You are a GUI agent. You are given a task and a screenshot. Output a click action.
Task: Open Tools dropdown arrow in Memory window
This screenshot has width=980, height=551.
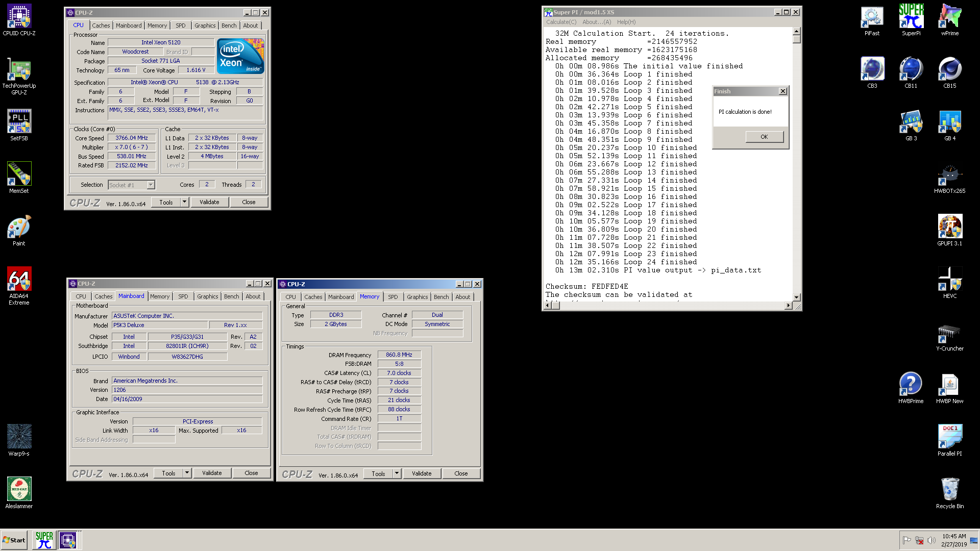pos(397,473)
